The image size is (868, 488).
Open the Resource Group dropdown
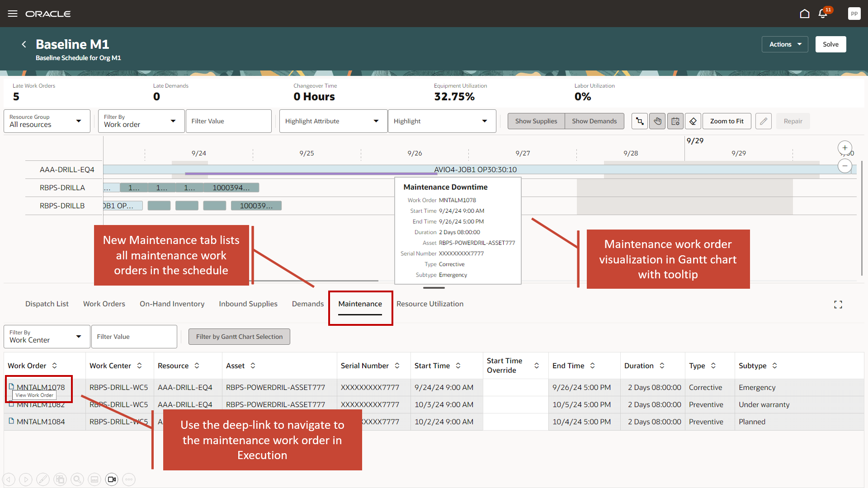(x=47, y=121)
